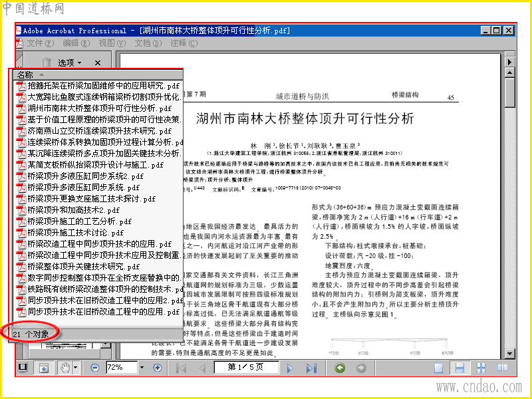Open the Hand tool dropdown arrow

[75, 368]
